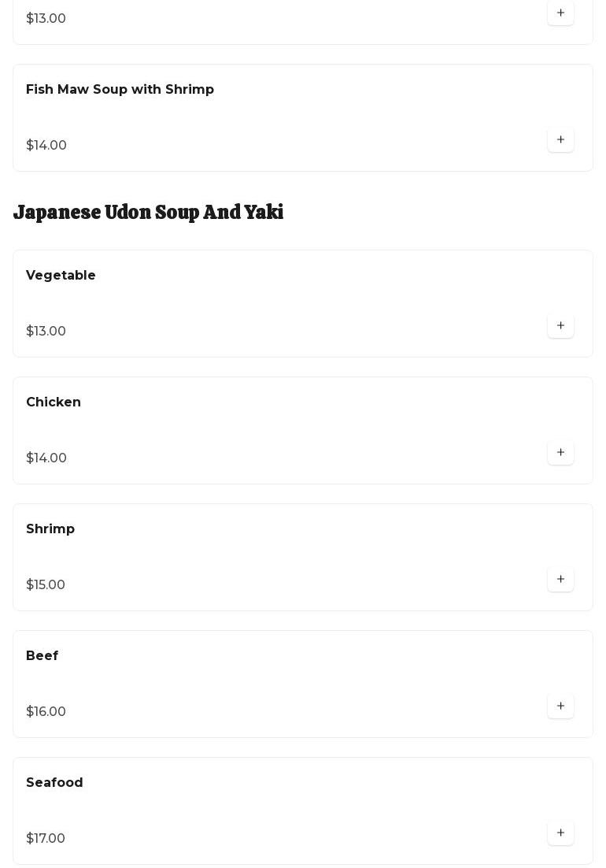Image resolution: width=606 pixels, height=868 pixels.
Task: Add Seafood udon using plus icon
Action: (x=560, y=833)
